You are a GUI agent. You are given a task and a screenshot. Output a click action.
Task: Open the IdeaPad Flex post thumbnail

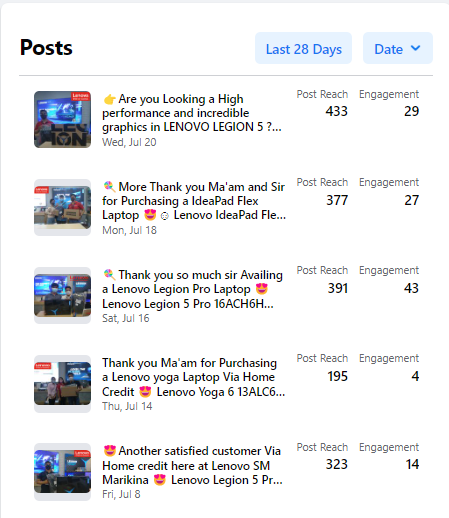tap(62, 207)
